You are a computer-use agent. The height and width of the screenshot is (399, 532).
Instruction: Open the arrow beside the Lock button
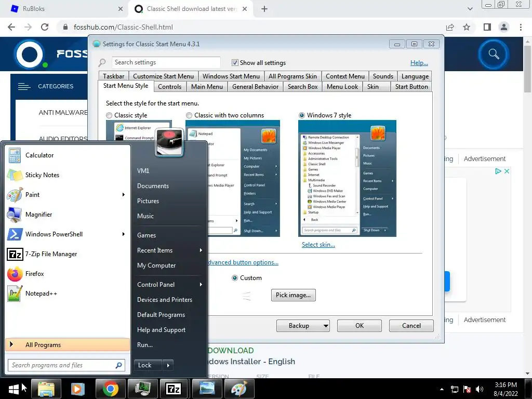coord(168,365)
